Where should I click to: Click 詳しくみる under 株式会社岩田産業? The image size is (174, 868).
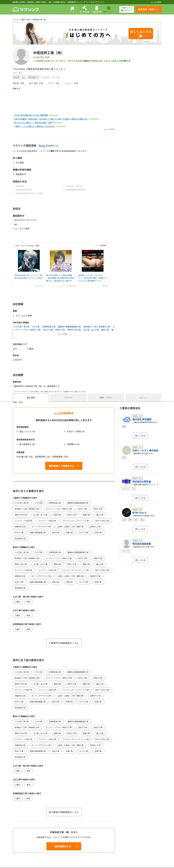coord(140,560)
